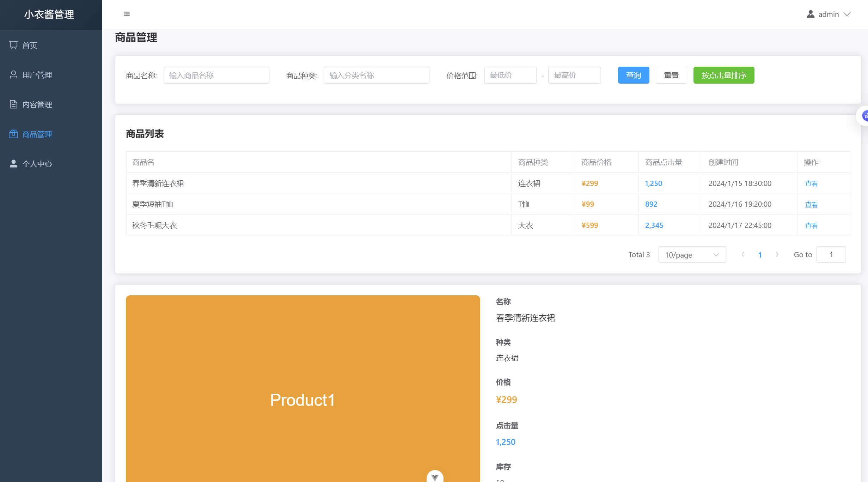Viewport: 868px width, 482px height.
Task: Click the 用户管理 user icon
Action: pos(13,75)
